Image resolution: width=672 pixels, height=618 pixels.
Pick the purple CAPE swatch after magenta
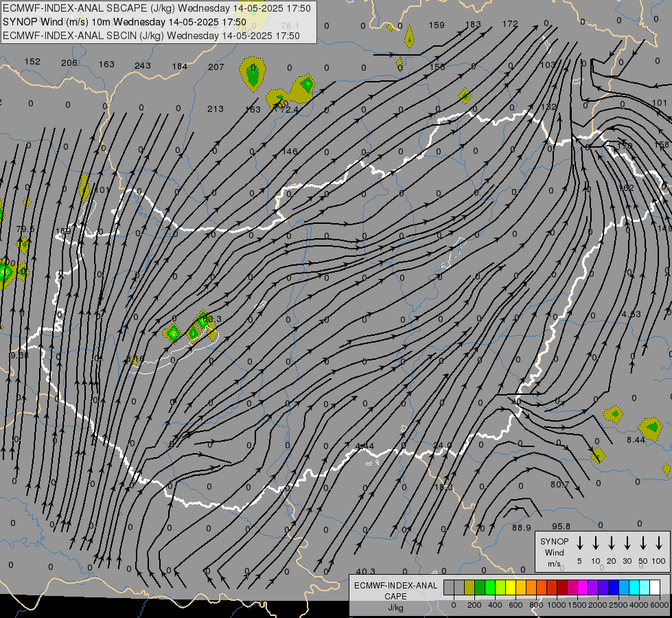click(x=592, y=588)
